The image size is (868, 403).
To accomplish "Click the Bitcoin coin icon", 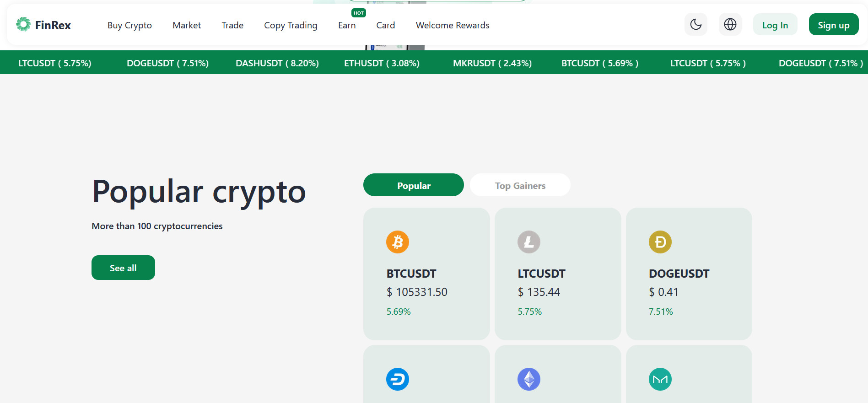I will 398,242.
